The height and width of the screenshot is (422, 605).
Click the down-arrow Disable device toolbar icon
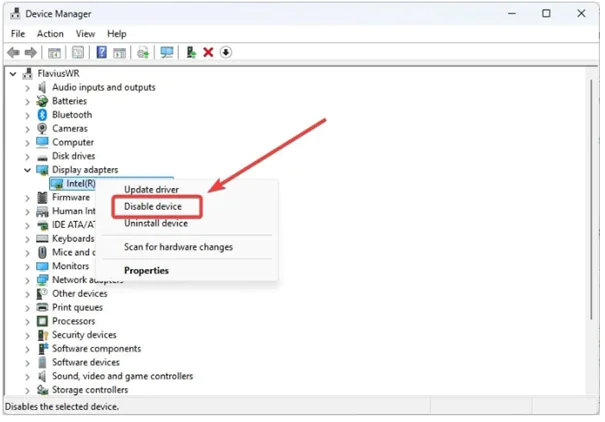click(226, 52)
